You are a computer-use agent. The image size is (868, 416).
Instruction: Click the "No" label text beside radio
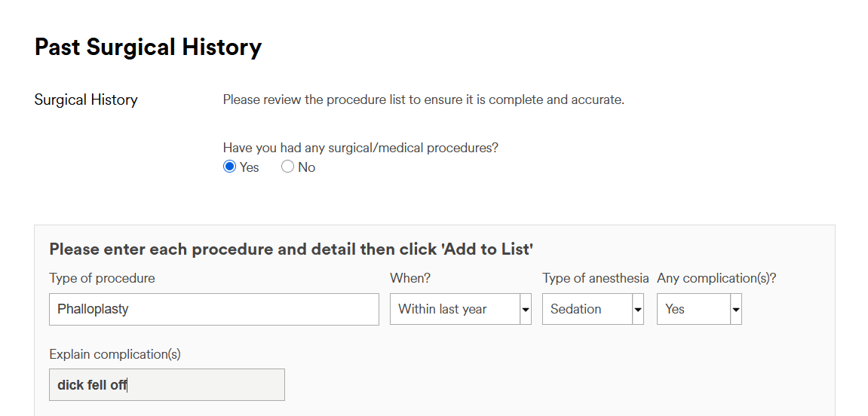307,167
